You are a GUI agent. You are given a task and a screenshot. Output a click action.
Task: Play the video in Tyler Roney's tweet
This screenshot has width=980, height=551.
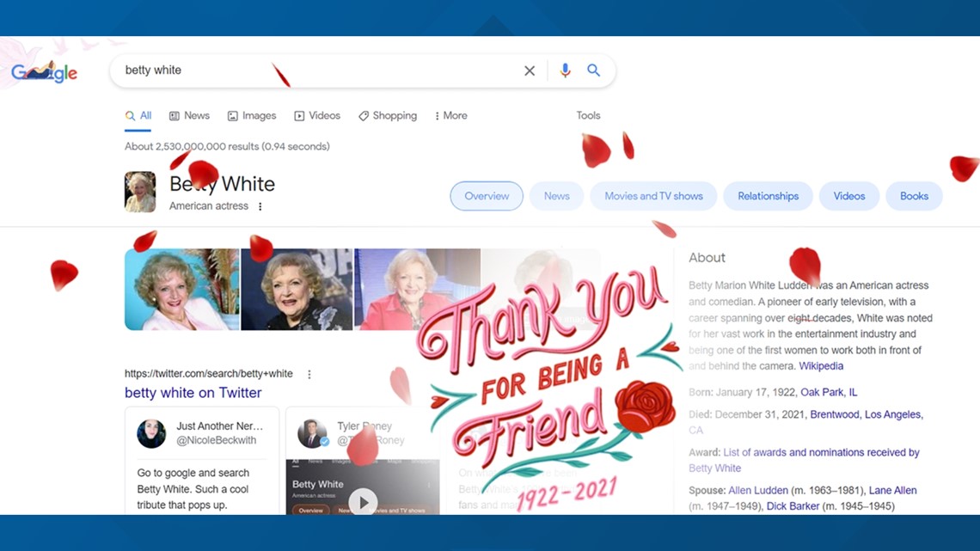363,501
